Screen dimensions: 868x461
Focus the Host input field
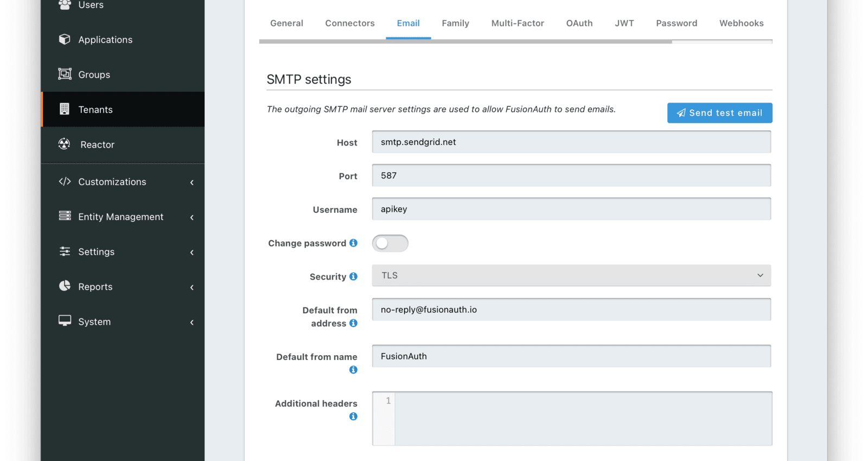coord(571,142)
